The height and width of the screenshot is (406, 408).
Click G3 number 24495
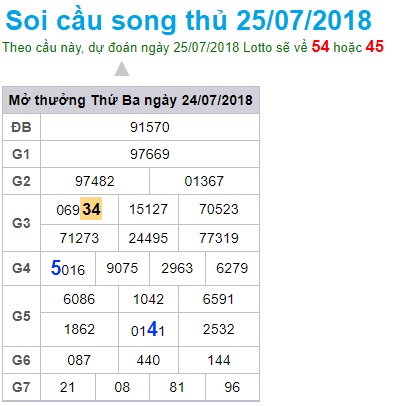(x=148, y=238)
